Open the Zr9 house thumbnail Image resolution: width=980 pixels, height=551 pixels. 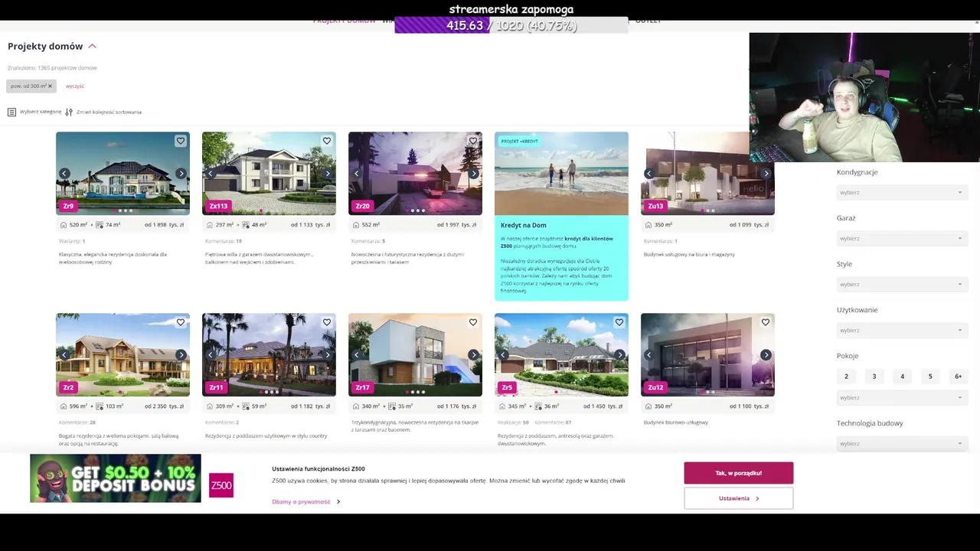click(x=122, y=174)
